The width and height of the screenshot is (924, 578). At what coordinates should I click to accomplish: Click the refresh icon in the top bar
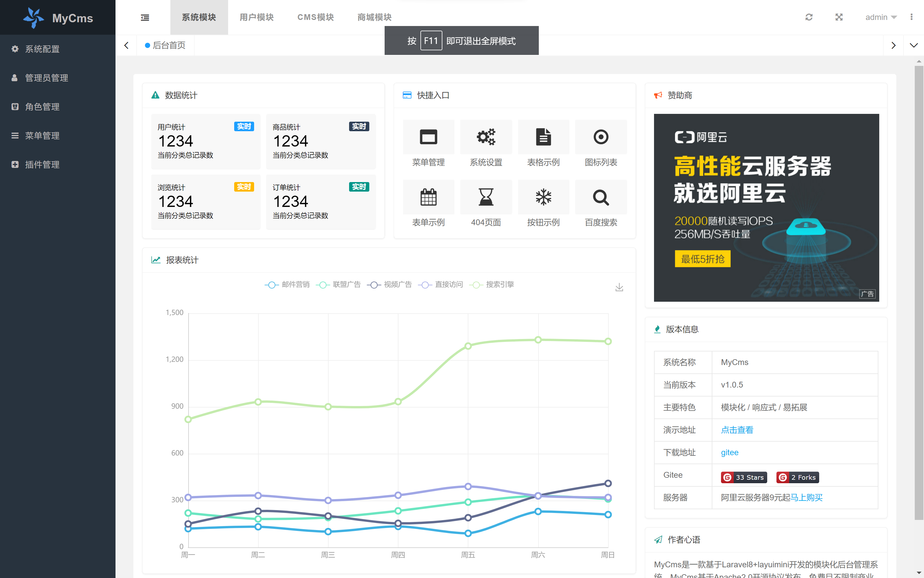[809, 17]
